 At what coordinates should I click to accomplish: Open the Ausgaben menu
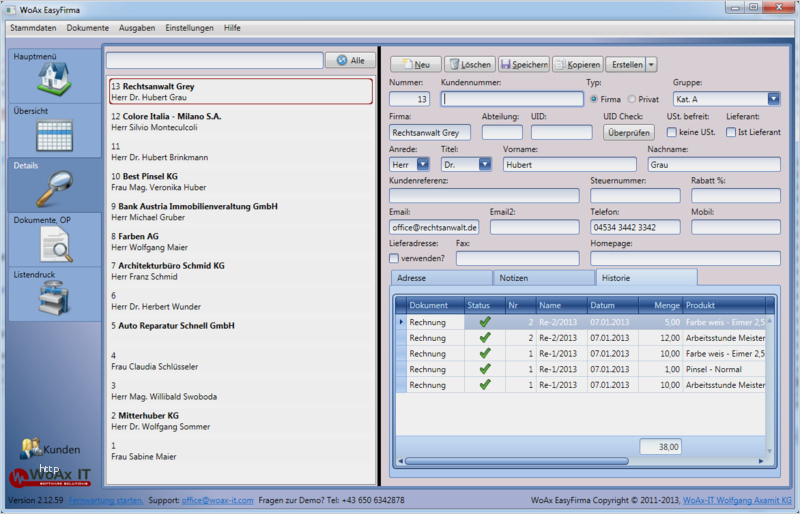(137, 28)
